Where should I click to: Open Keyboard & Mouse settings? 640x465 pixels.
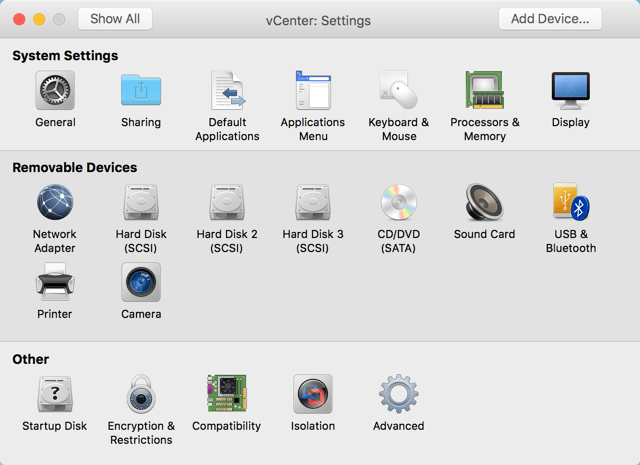coord(399,91)
